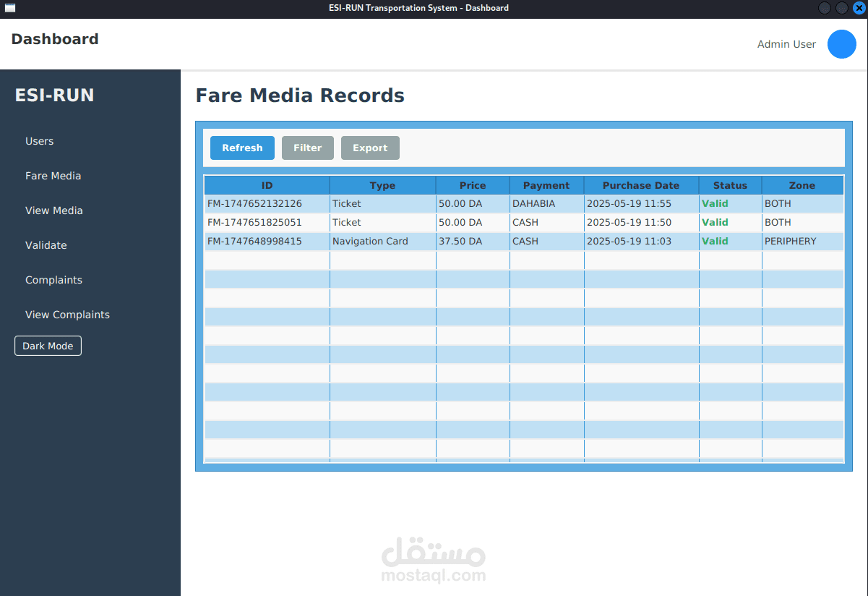Click the window menu icon in title bar

click(x=9, y=8)
